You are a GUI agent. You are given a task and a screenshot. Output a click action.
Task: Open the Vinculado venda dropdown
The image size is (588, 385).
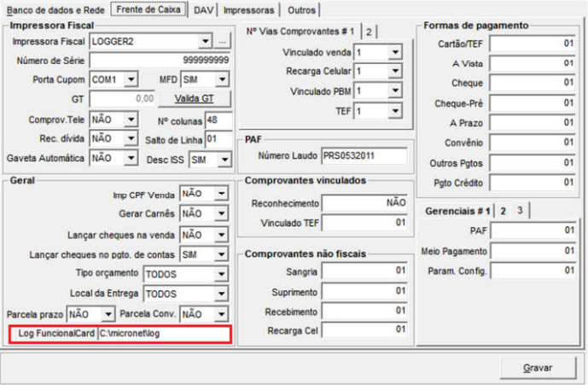[x=394, y=53]
